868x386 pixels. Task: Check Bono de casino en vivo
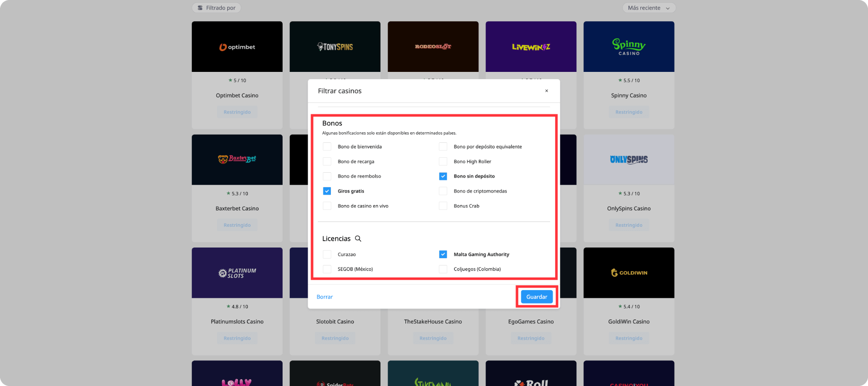coord(327,206)
